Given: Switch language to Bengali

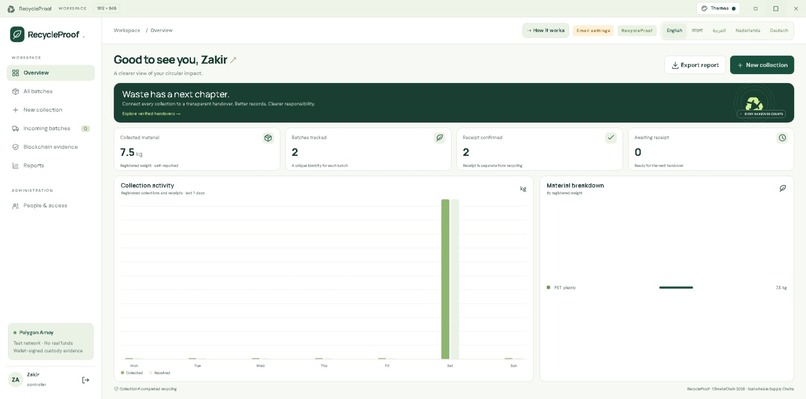Looking at the screenshot, I should pos(697,30).
